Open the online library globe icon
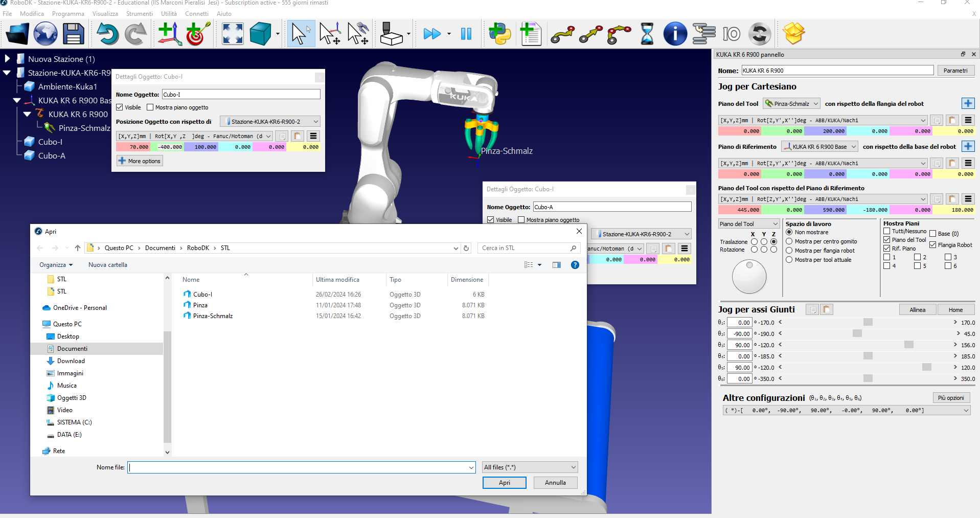Image resolution: width=980 pixels, height=518 pixels. pyautogui.click(x=45, y=34)
